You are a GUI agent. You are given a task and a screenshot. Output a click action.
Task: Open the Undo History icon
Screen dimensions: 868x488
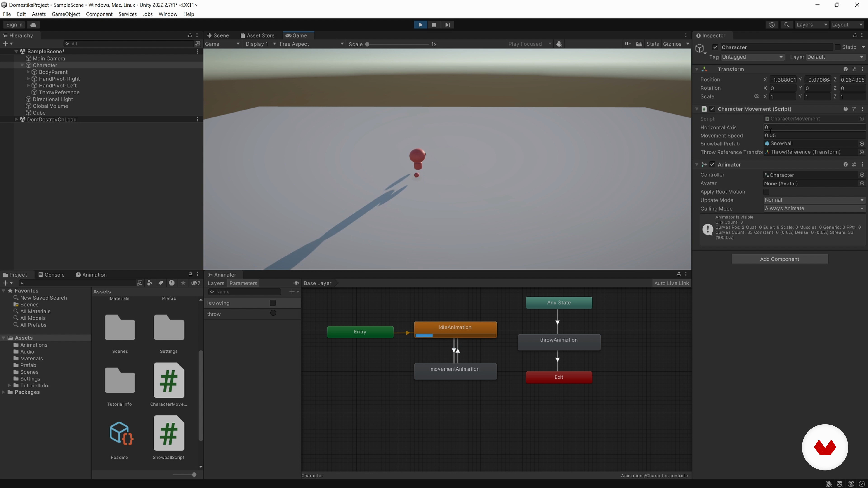772,25
